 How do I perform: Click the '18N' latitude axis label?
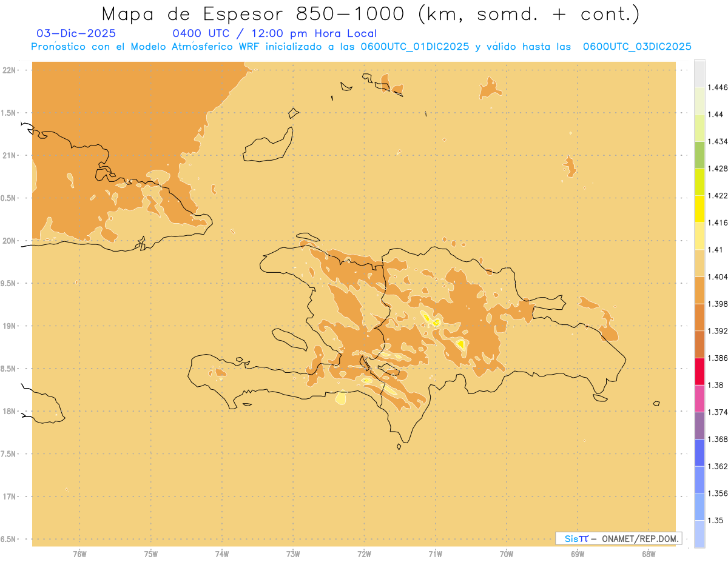click(x=9, y=412)
